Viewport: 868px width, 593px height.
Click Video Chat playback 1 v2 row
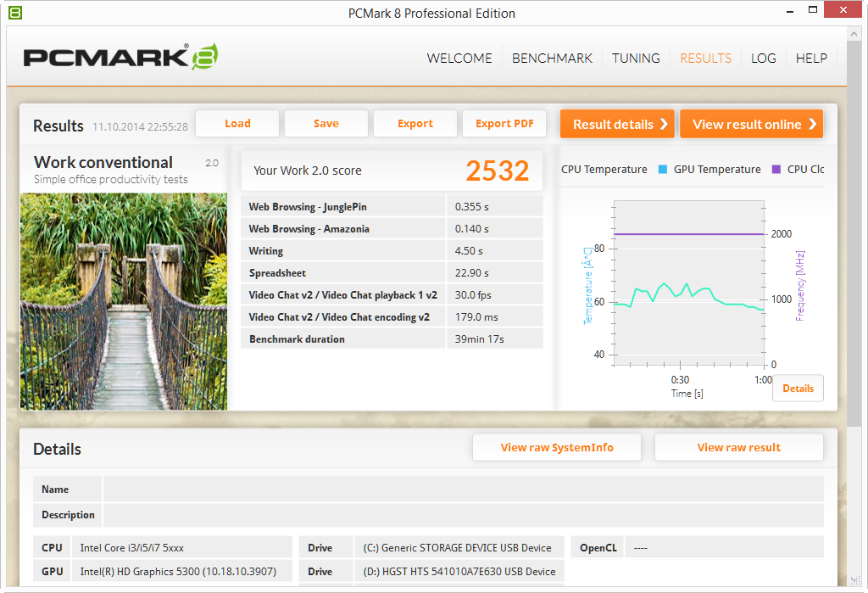(x=392, y=295)
